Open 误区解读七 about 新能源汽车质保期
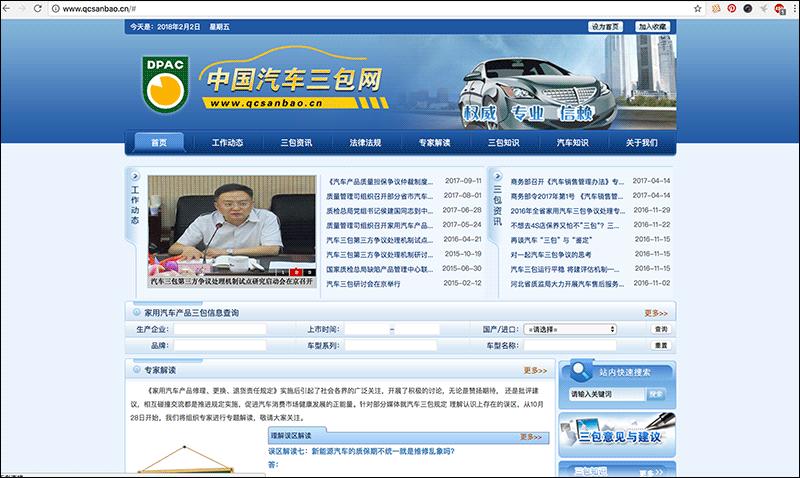800x478 pixels. click(361, 451)
